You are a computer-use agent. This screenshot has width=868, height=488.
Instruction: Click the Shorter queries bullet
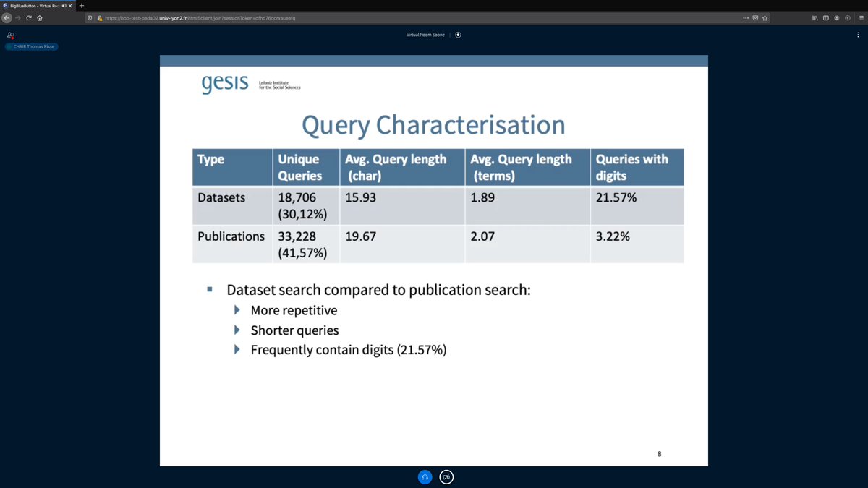point(294,330)
